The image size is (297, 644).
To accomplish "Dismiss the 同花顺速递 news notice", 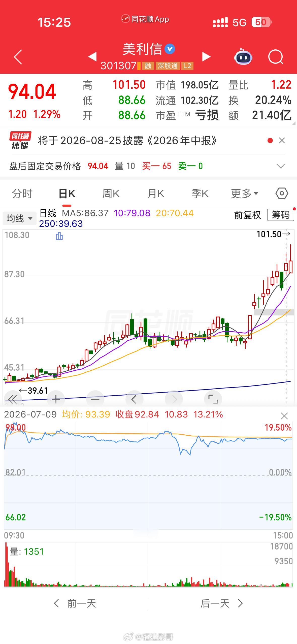I will click(282, 140).
